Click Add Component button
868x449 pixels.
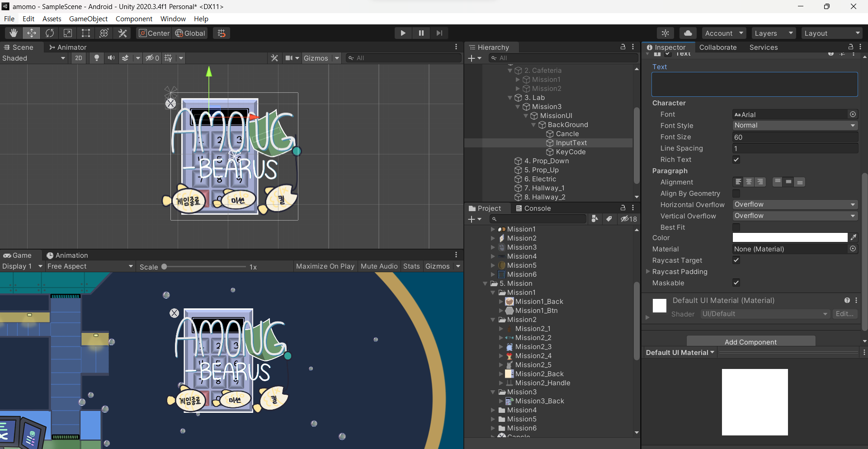(x=751, y=342)
